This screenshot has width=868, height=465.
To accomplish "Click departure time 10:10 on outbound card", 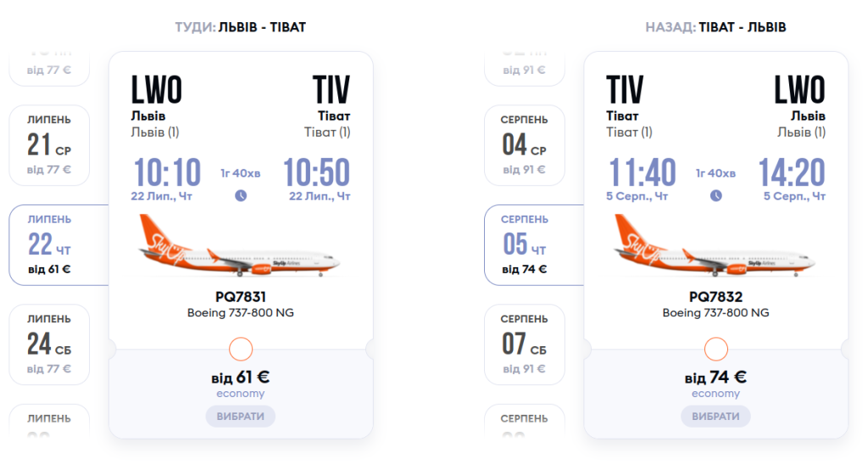I will 167,173.
